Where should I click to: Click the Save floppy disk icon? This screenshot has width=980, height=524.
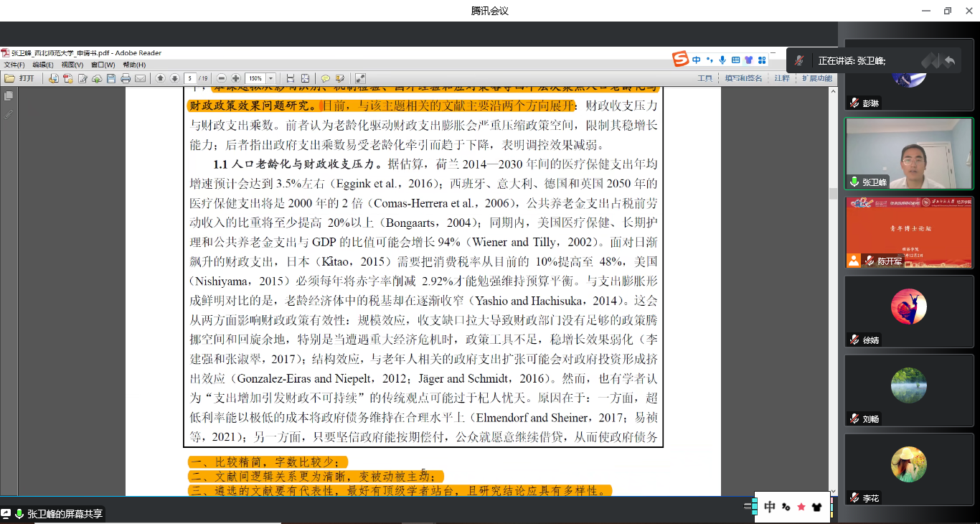coord(111,78)
